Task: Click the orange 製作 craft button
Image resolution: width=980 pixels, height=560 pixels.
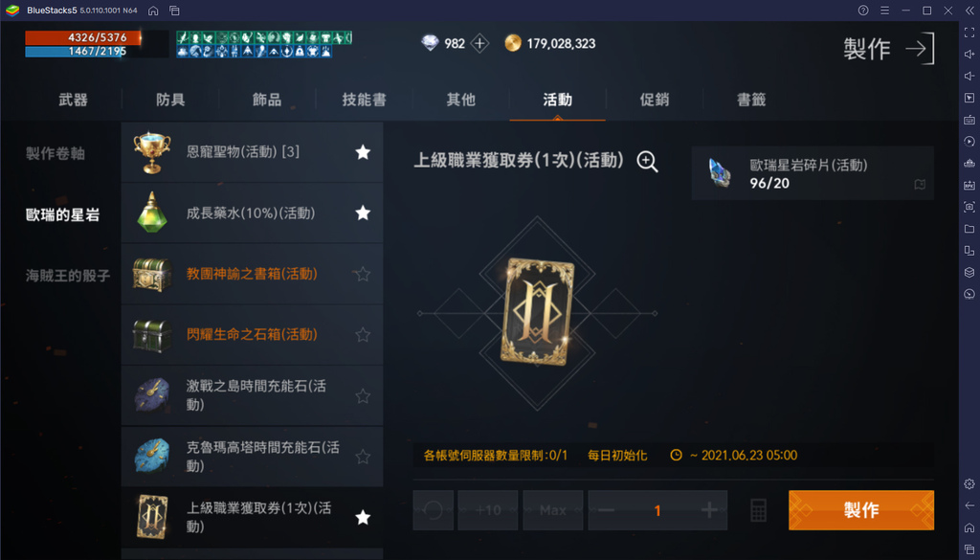Action: (861, 510)
